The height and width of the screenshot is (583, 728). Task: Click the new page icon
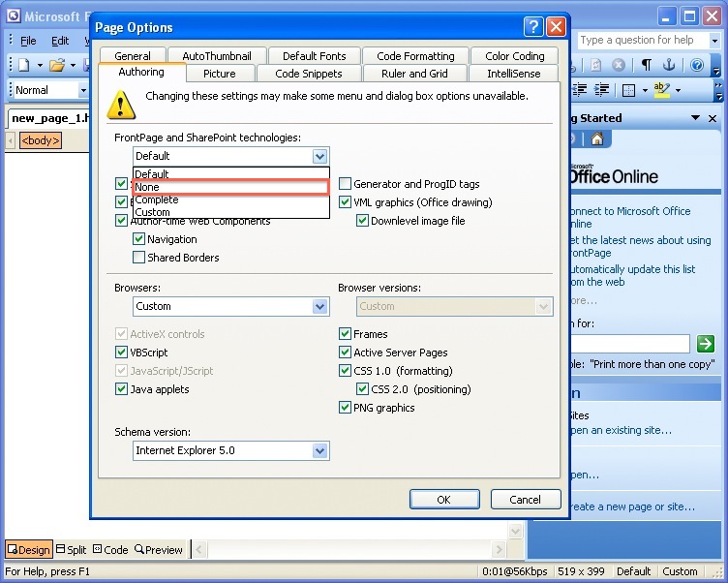click(x=23, y=65)
